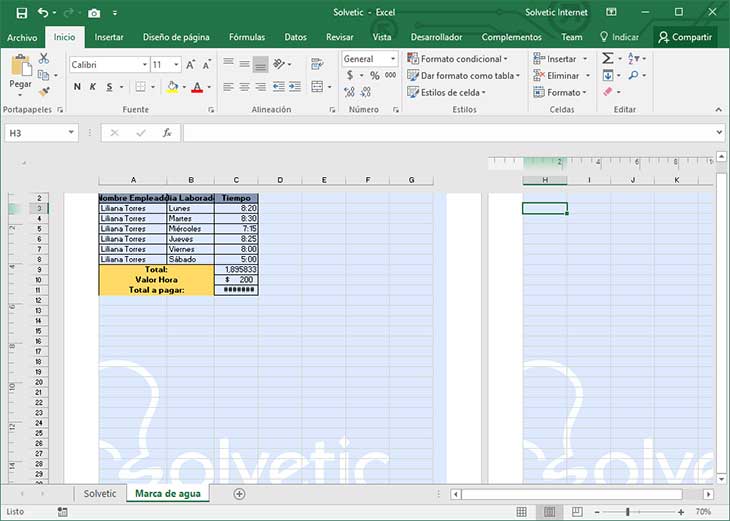The image size is (730, 521).
Task: Click the increase indent icon
Action: click(295, 87)
